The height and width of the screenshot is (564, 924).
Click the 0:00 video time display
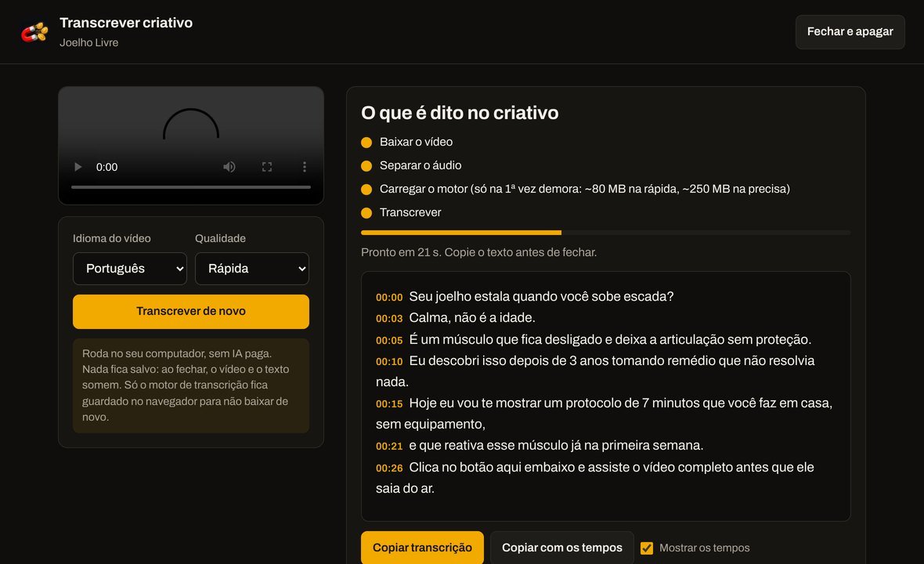[106, 168]
